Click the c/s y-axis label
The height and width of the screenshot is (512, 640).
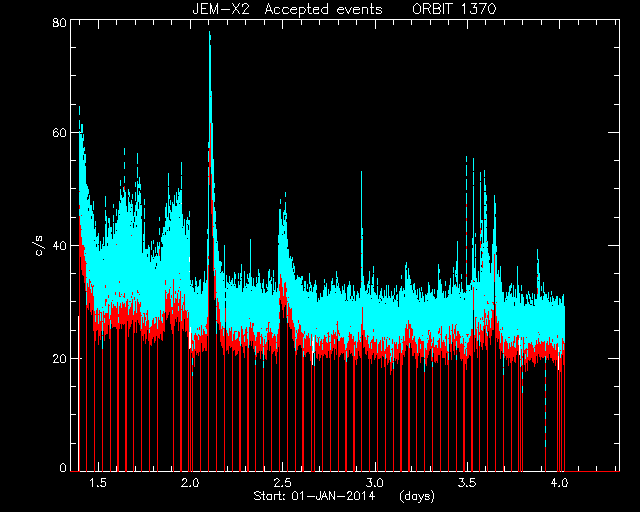pyautogui.click(x=38, y=246)
